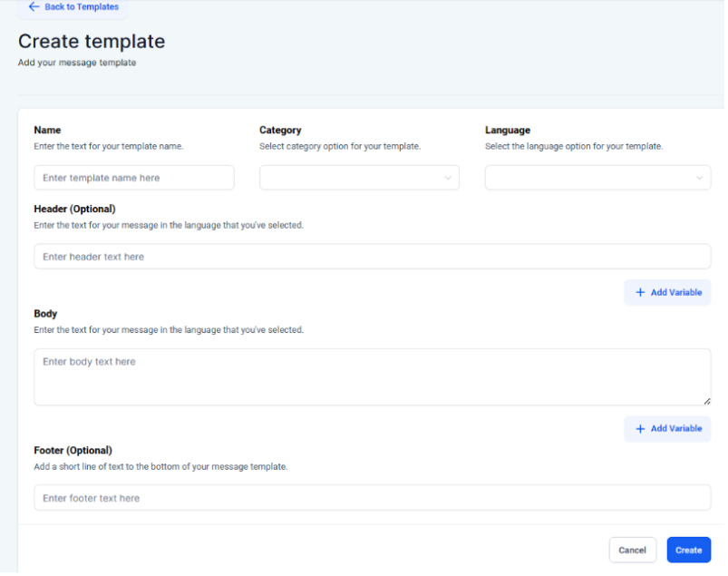Add a variable to the body text
This screenshot has width=728, height=576.
[x=667, y=428]
